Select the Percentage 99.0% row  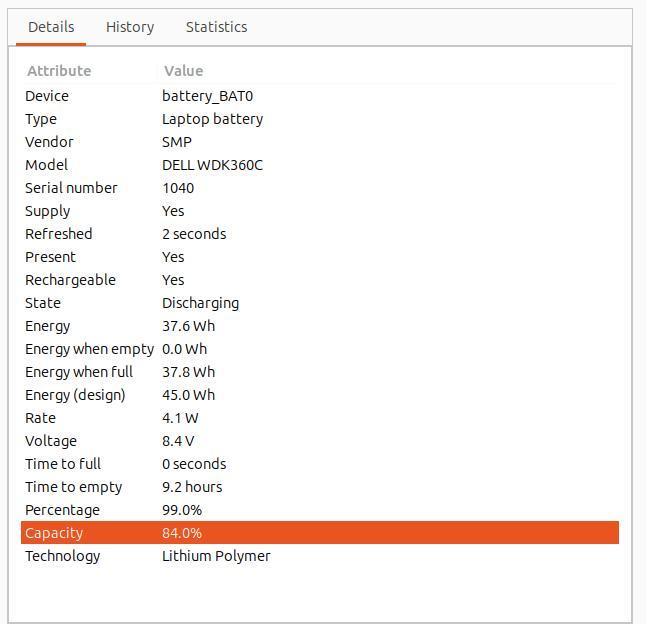tap(320, 510)
